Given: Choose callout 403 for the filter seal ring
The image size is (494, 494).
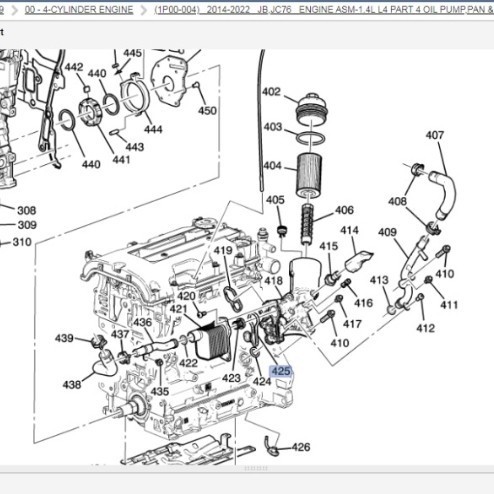Looking at the screenshot, I should click(273, 127).
